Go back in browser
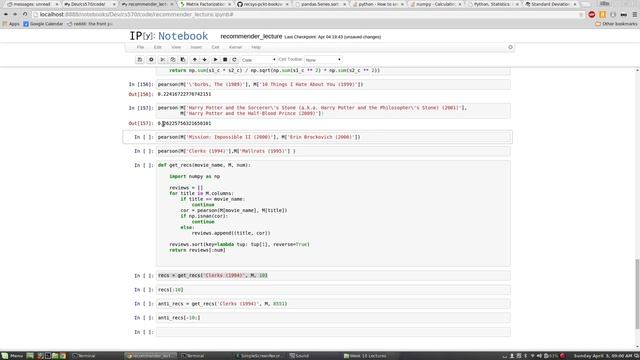Image resolution: width=640 pixels, height=360 pixels. click(6, 14)
